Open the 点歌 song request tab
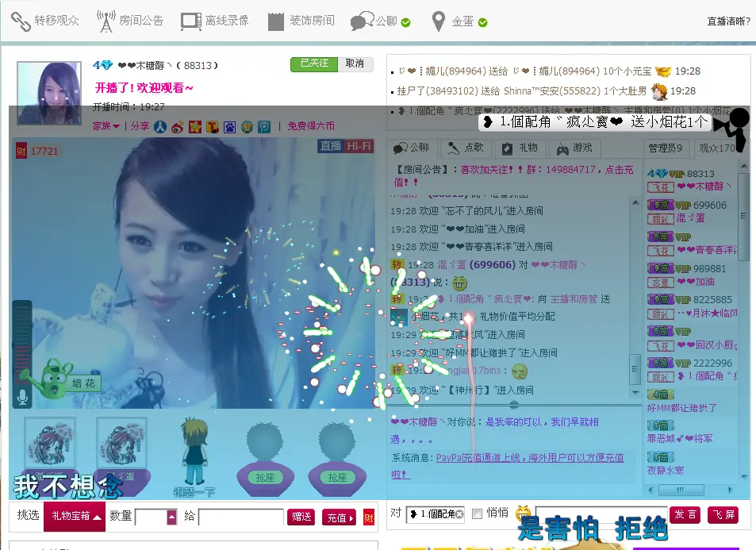 tap(466, 148)
